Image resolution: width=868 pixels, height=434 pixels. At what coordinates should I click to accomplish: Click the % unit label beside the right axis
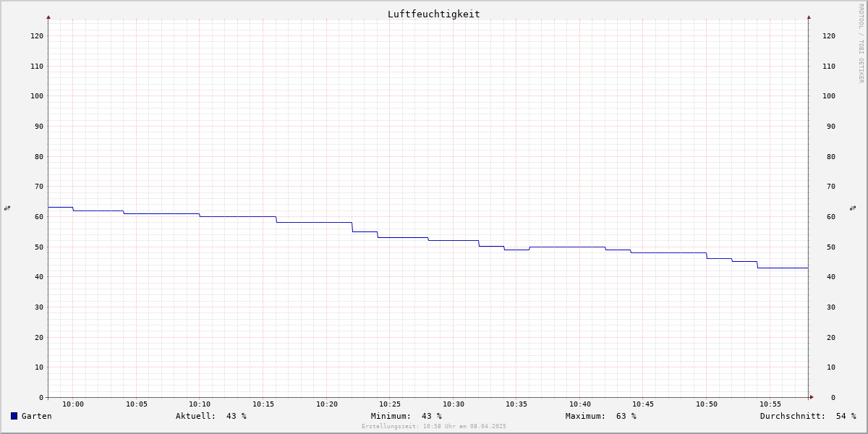tap(853, 208)
